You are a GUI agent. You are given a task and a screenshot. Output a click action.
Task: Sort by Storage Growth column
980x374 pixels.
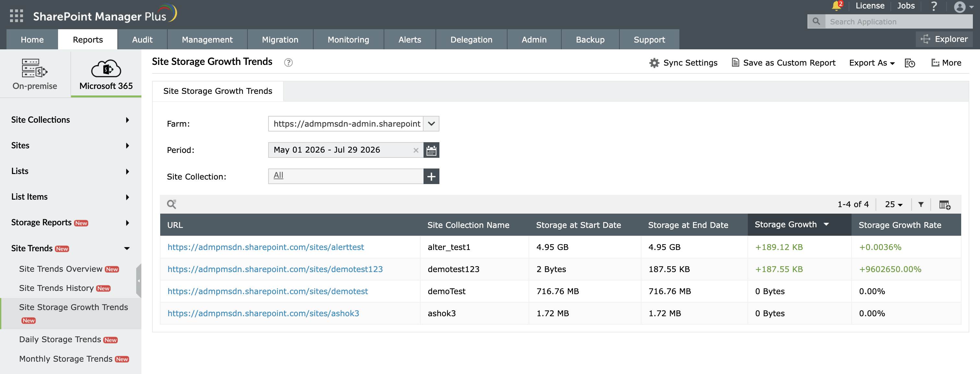coord(799,224)
